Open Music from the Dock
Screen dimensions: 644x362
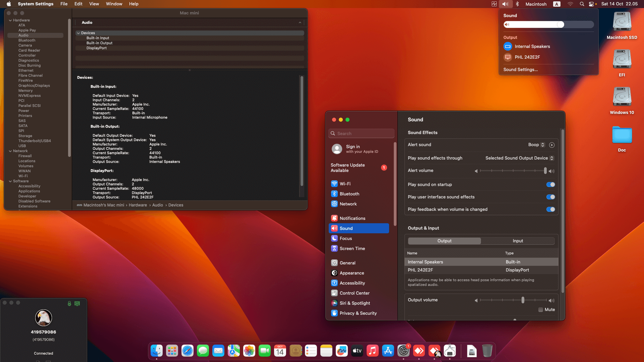click(372, 351)
